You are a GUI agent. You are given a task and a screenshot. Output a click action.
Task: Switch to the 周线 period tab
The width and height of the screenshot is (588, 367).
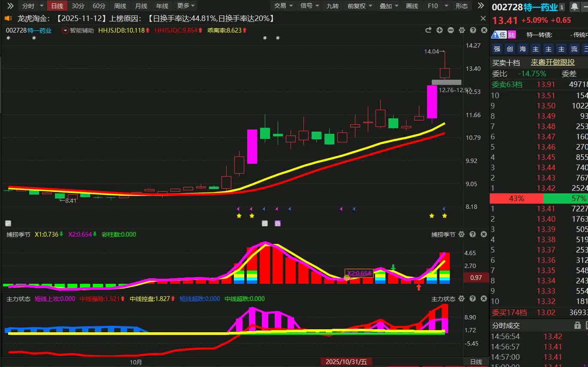coord(120,6)
